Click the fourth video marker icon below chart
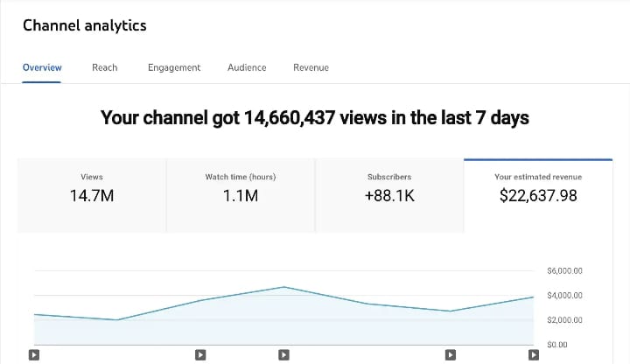Screen dimensions: 630x364 [450, 355]
